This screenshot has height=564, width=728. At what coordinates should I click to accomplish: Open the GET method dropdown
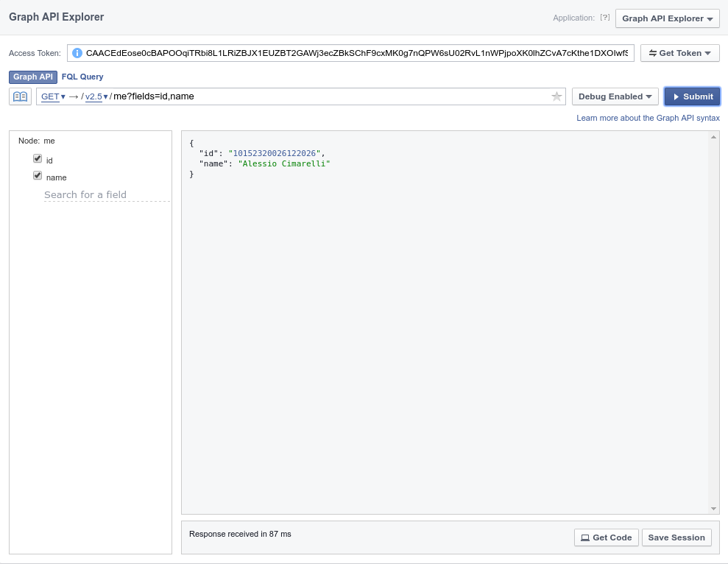click(53, 96)
